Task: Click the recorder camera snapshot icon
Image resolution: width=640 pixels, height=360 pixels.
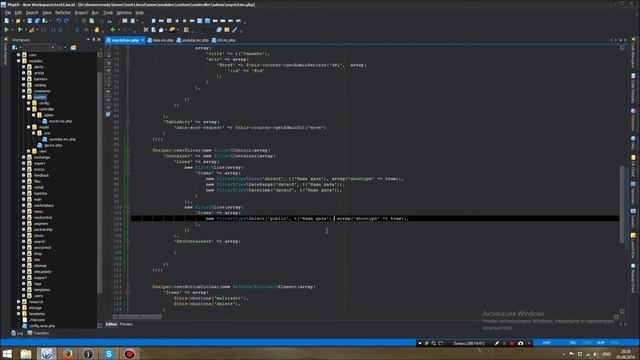Action: pos(520,343)
